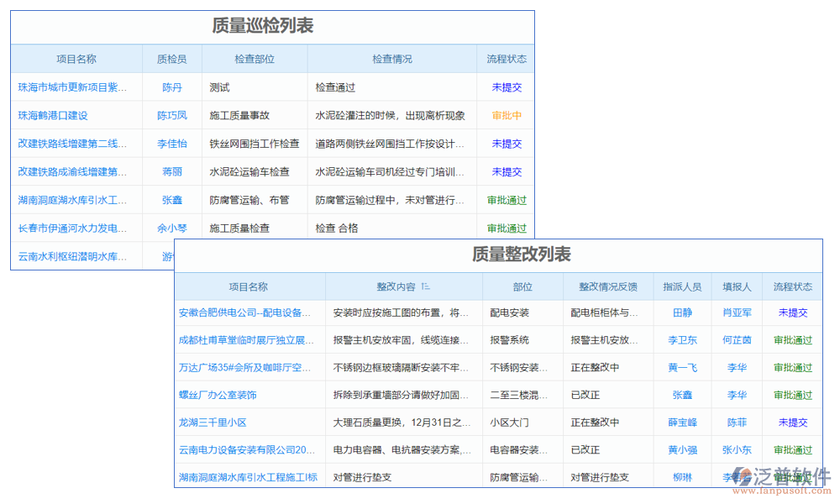Select inspector 陈丹 in first row

pos(171,87)
